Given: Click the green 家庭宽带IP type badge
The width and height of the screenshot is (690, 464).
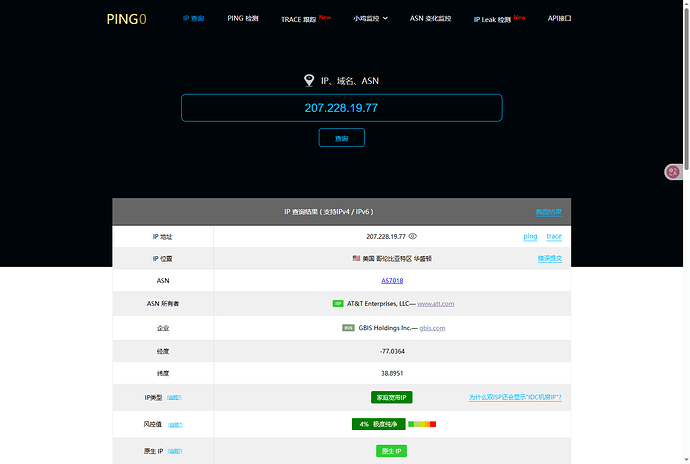Looking at the screenshot, I should [x=392, y=398].
